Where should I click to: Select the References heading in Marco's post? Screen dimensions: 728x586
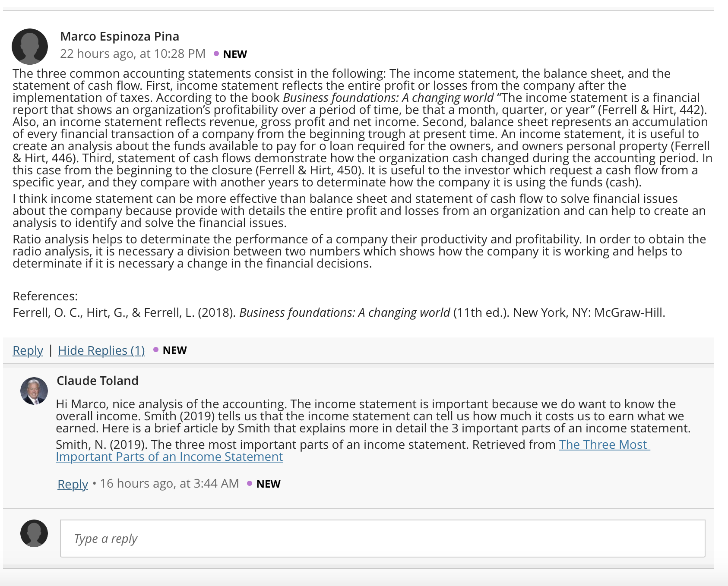(x=45, y=296)
